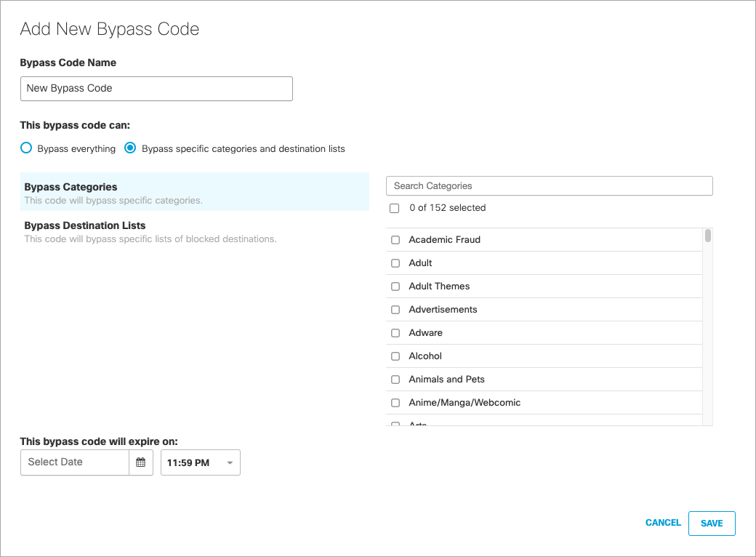Check the Alcohol category

point(395,356)
